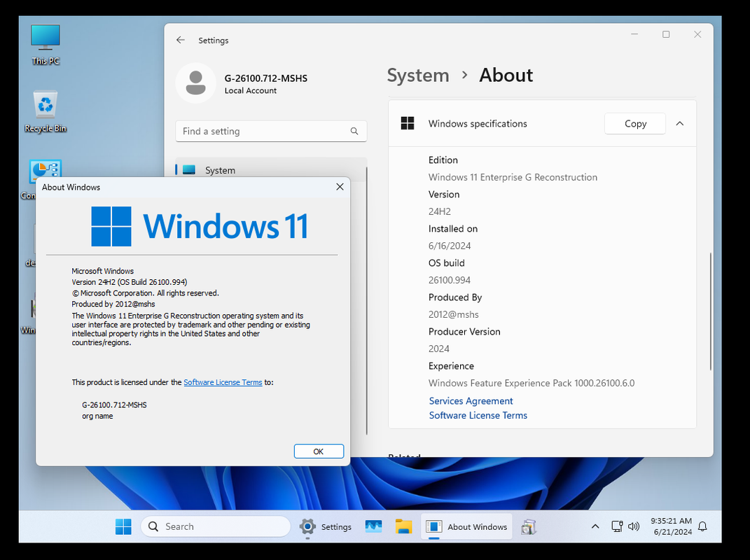The width and height of the screenshot is (750, 560).
Task: Open the volume tray icon
Action: 634,526
